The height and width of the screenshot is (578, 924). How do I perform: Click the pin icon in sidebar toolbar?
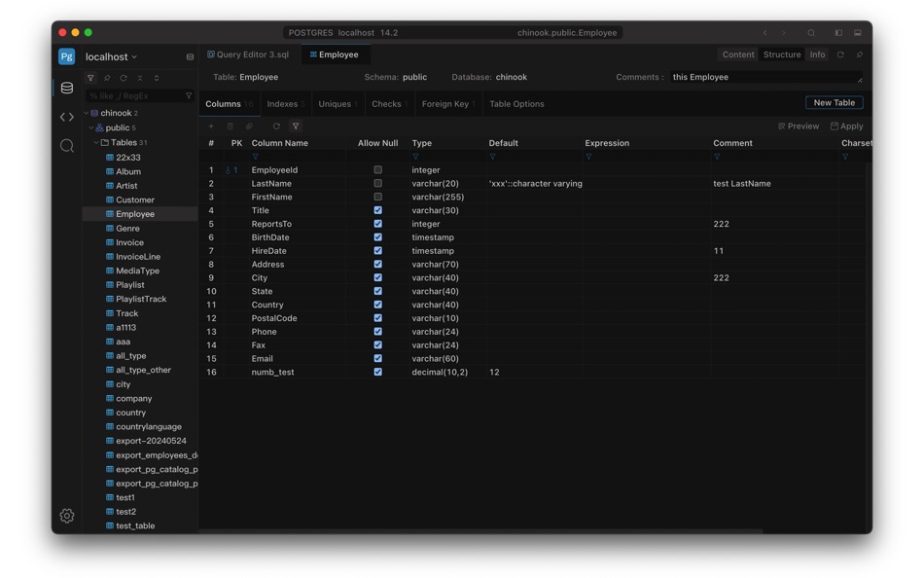pyautogui.click(x=107, y=78)
